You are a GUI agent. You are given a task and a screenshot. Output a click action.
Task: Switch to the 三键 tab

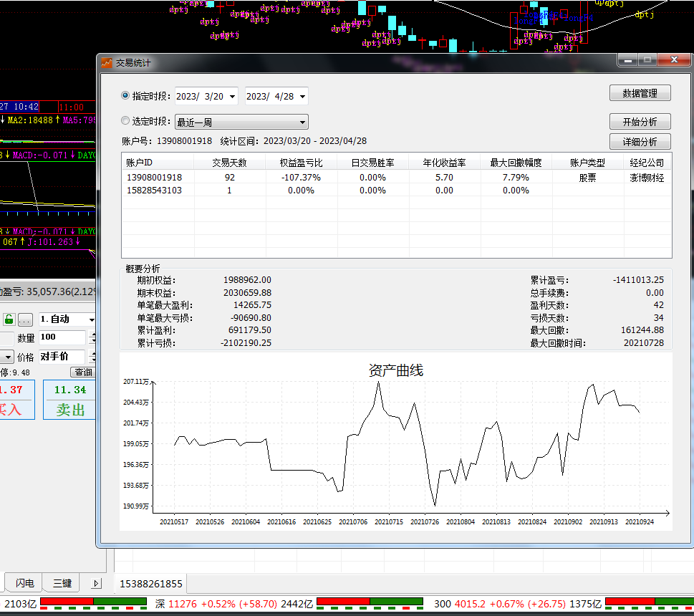[x=62, y=583]
